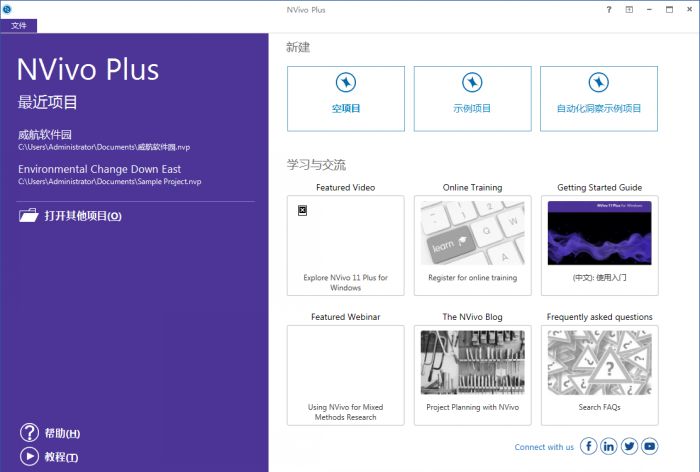Open the 文件 menu tab

(18, 25)
